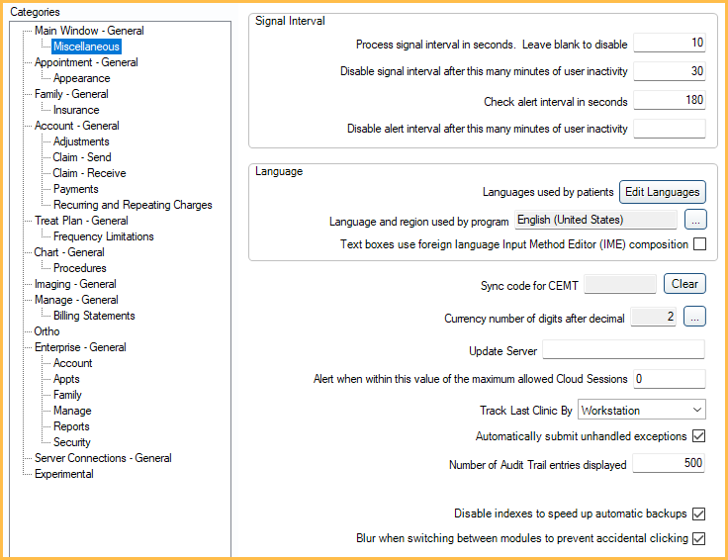
Task: Open language and region browse button
Action: coord(695,220)
